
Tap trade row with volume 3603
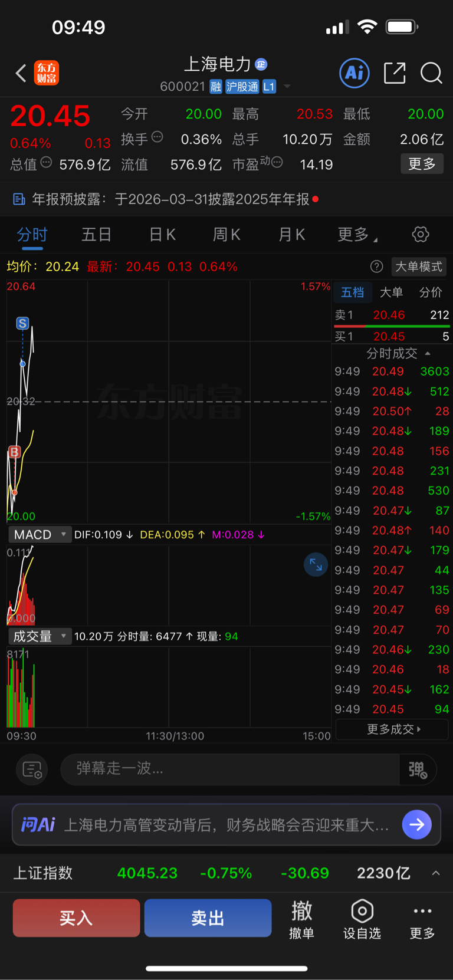pyautogui.click(x=392, y=371)
